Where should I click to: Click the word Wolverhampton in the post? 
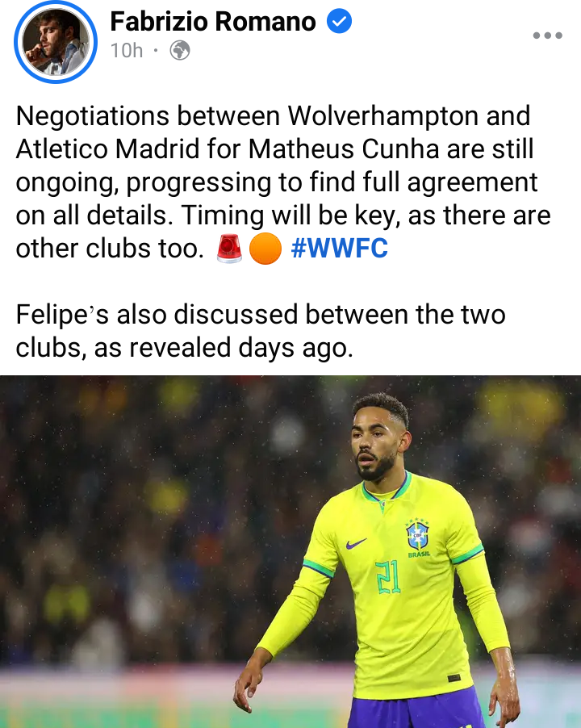tap(382, 115)
